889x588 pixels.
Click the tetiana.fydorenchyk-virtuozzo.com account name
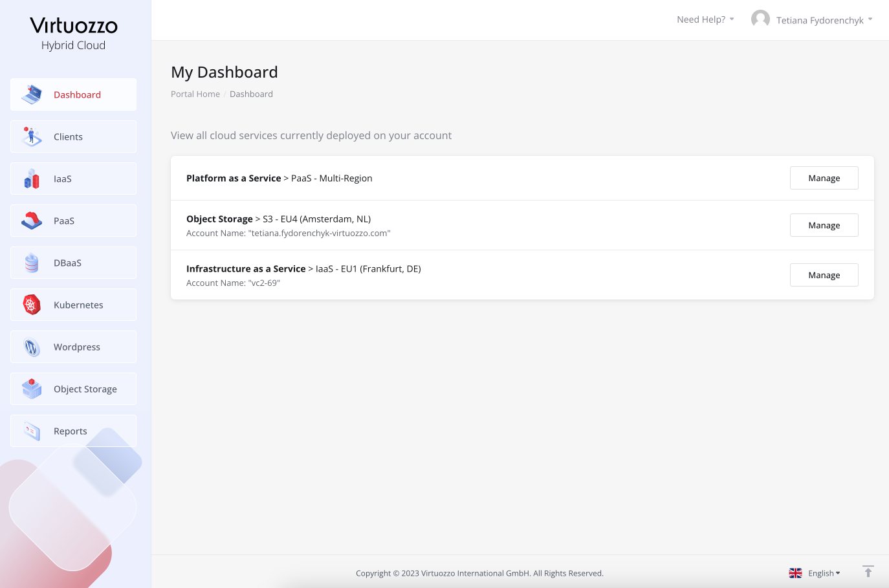coord(320,233)
